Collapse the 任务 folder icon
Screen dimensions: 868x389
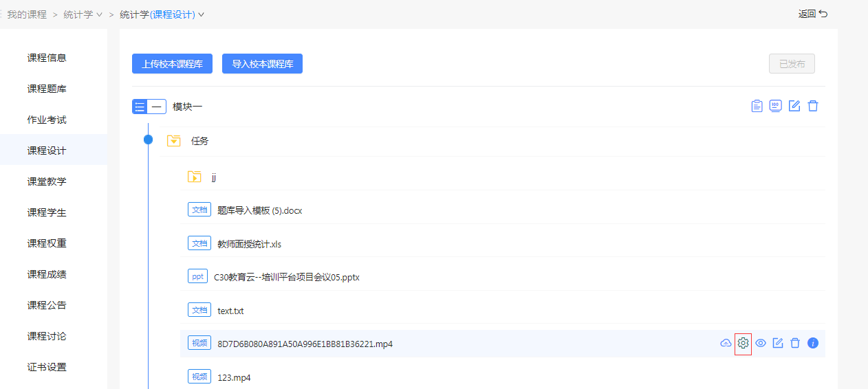tap(174, 141)
